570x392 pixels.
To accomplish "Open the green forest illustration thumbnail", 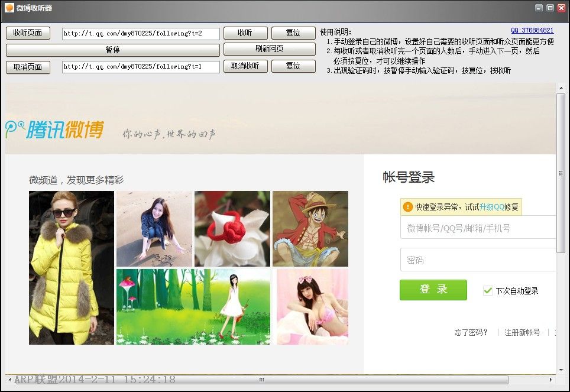I will click(193, 307).
